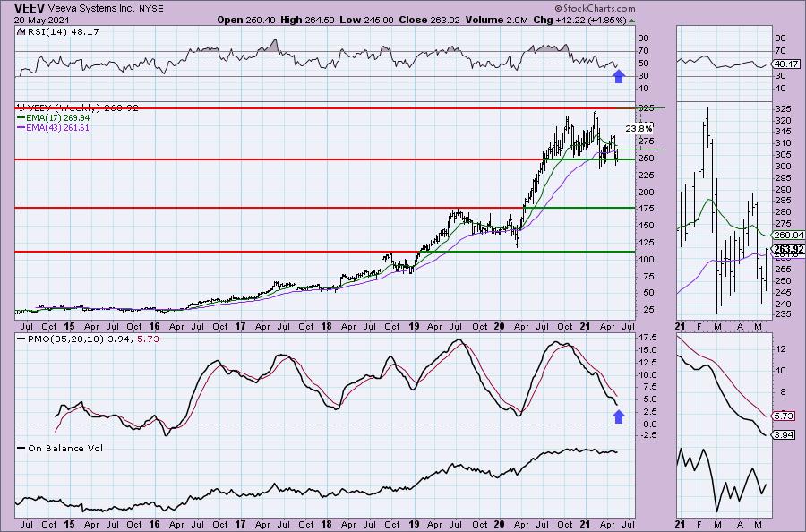Image resolution: width=806 pixels, height=532 pixels.
Task: Click the 23.8% annotation label
Action: tap(639, 128)
